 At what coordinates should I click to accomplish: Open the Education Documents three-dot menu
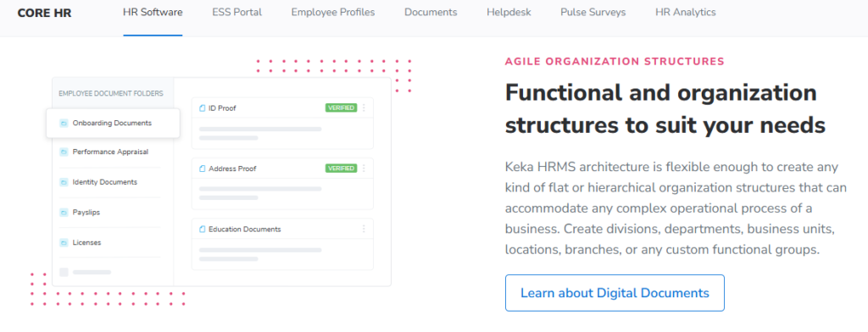point(364,229)
